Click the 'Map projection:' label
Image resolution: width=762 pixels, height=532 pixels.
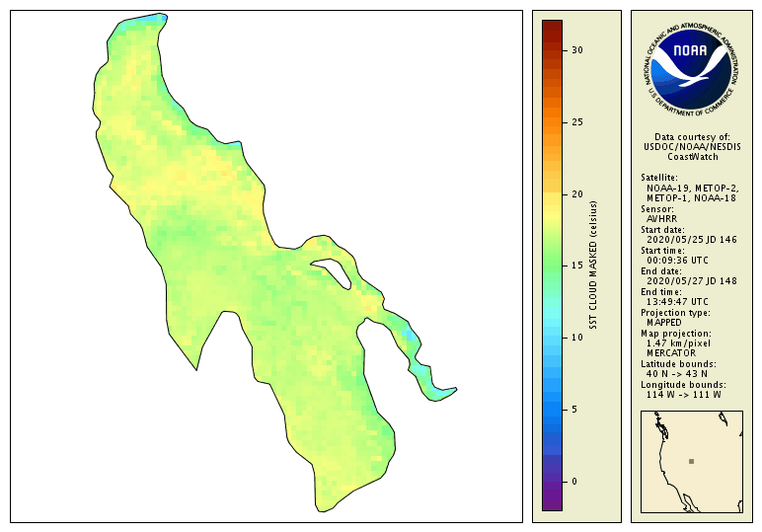click(x=675, y=334)
